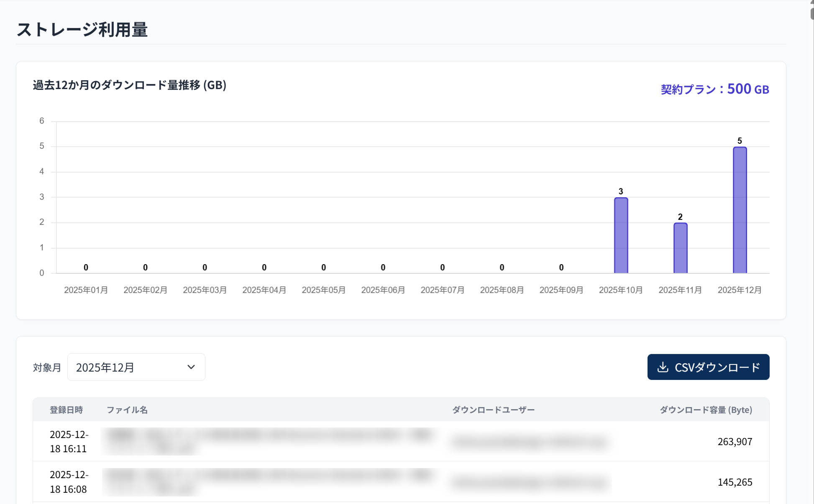Click the 登録日時 column header

(66, 410)
